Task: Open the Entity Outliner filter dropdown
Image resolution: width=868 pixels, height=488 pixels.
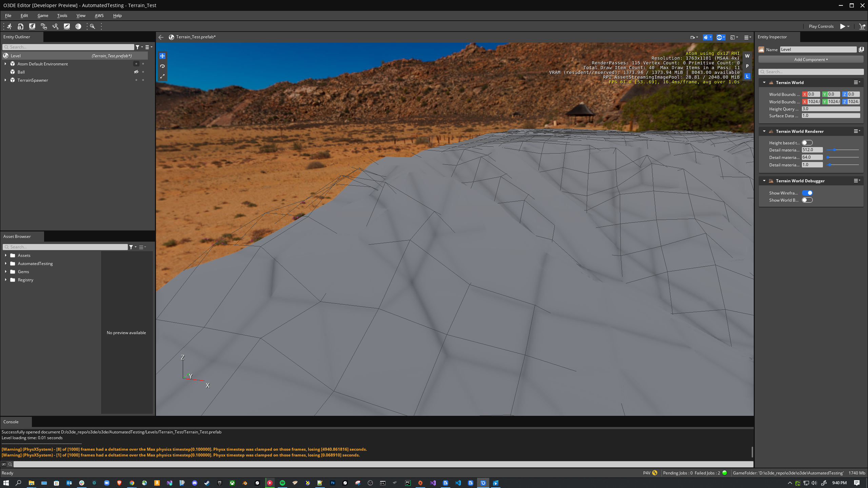Action: 139,47
